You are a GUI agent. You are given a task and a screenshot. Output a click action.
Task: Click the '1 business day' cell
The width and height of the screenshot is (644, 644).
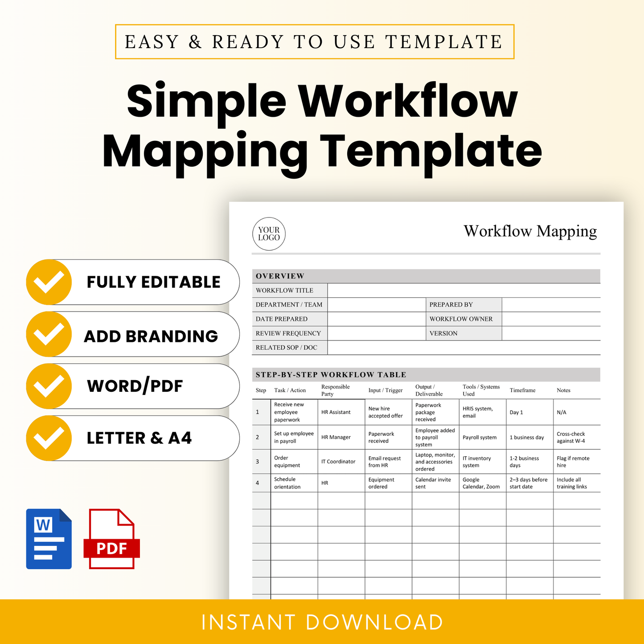529,437
